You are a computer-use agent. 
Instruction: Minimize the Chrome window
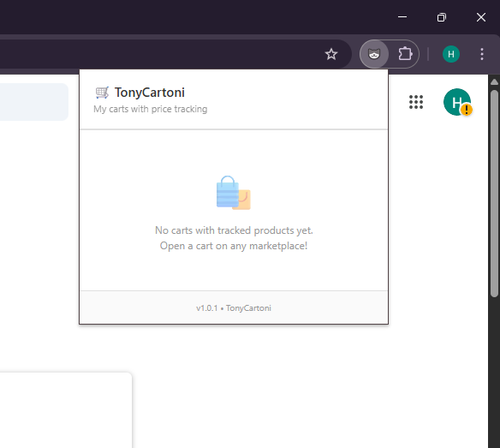pos(402,17)
